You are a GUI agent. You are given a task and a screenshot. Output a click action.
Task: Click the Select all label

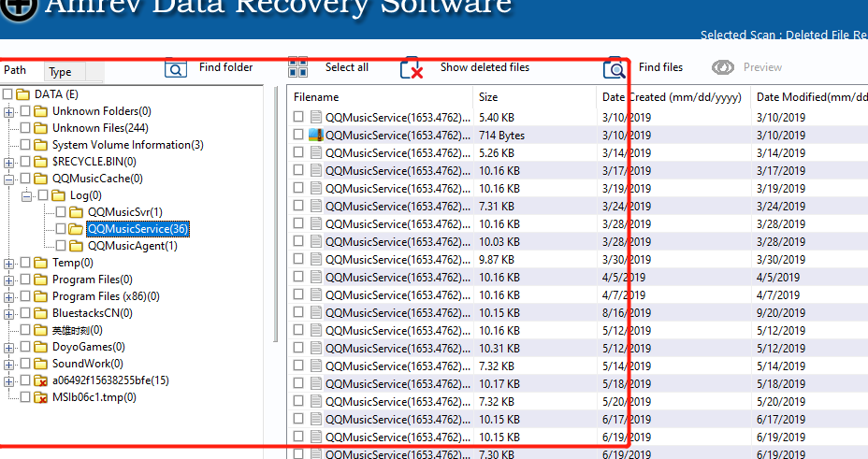pos(346,67)
